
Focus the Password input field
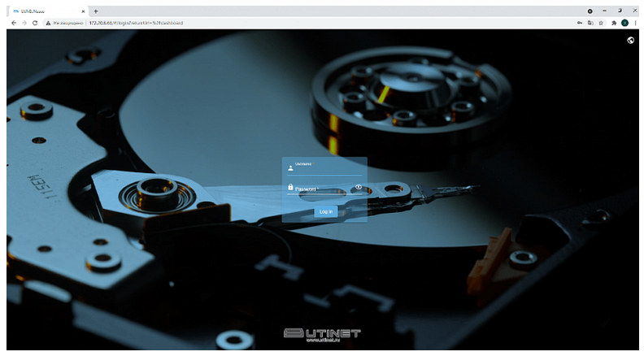pos(320,189)
